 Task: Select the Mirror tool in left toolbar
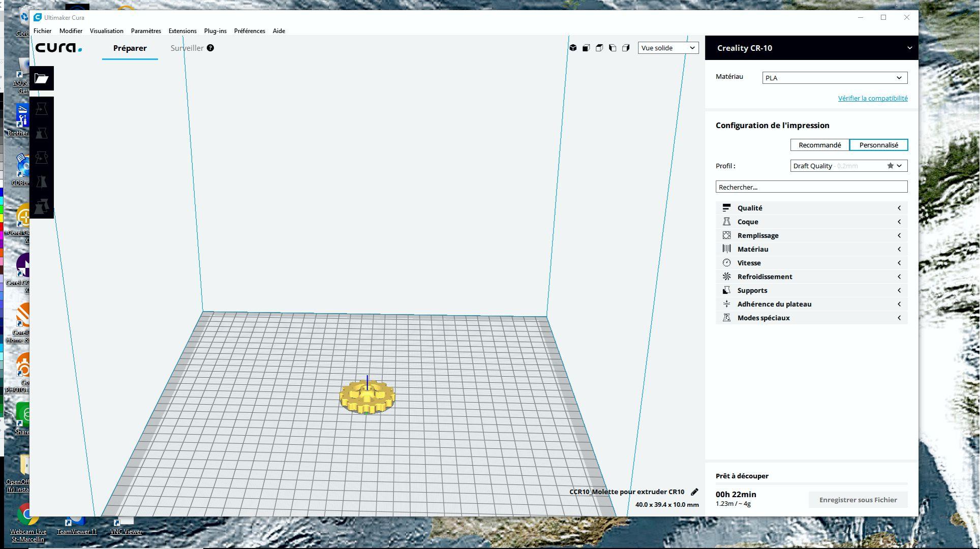[x=41, y=182]
